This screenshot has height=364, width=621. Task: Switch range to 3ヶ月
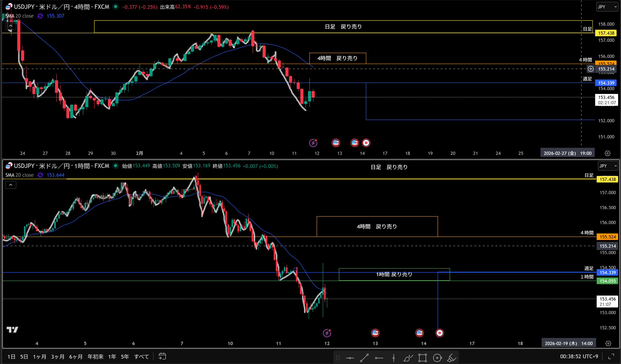58,357
